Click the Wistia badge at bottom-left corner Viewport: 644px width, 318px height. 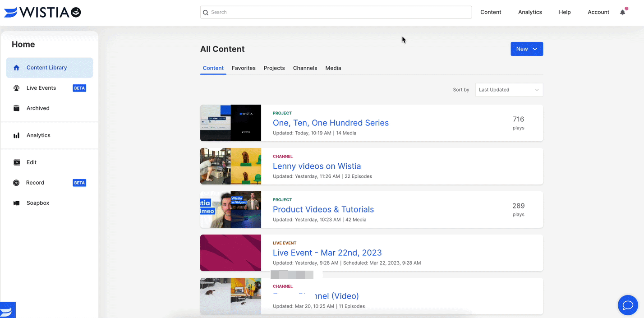[x=8, y=310]
